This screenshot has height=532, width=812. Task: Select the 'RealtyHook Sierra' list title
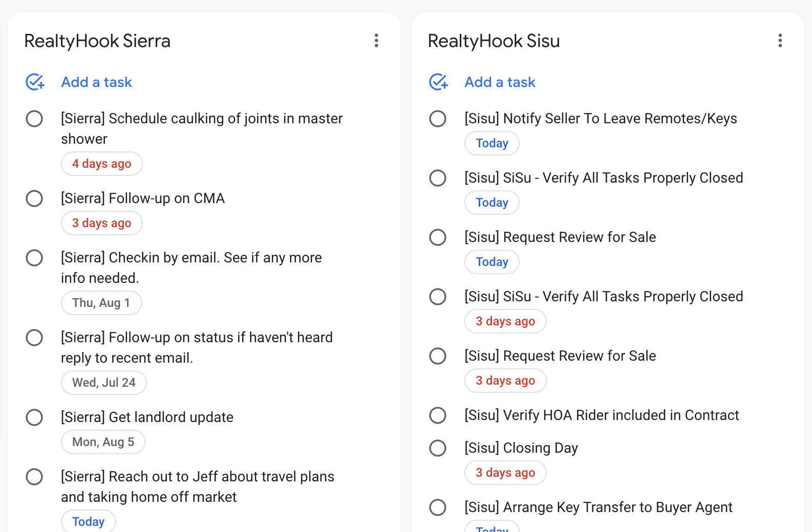(x=97, y=41)
